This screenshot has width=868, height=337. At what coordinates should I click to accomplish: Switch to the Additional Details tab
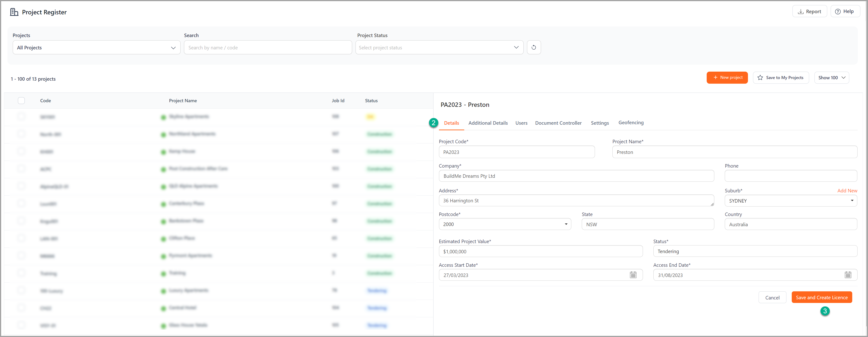pyautogui.click(x=488, y=123)
